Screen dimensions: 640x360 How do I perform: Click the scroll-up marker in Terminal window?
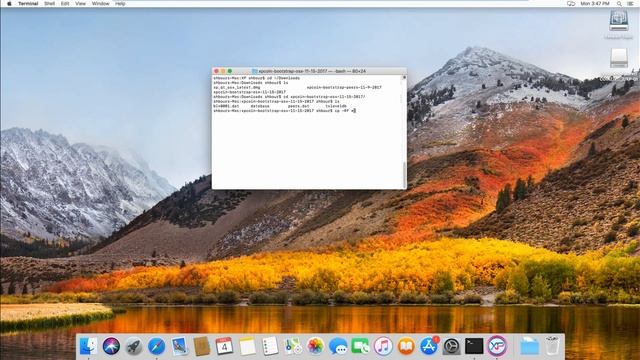[x=404, y=77]
